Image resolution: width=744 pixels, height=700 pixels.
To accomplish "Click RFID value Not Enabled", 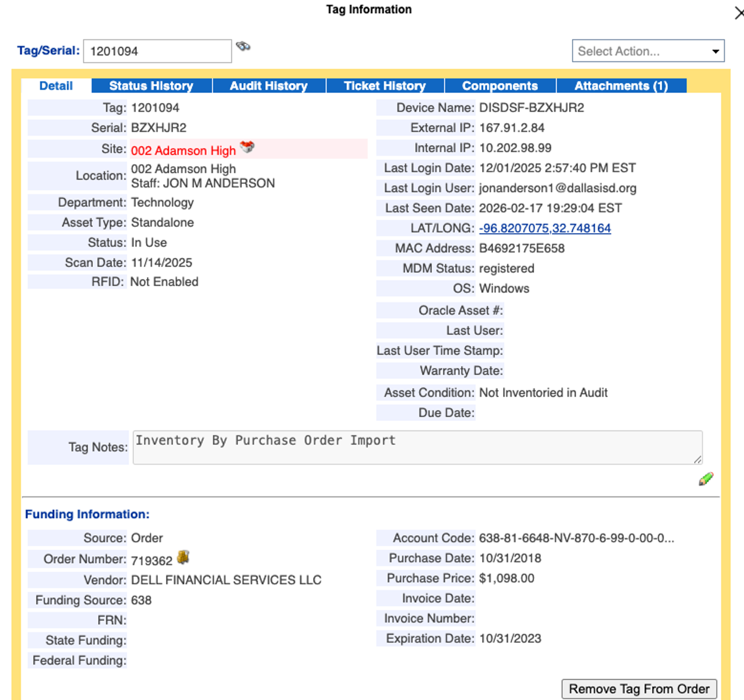I will coord(164,282).
